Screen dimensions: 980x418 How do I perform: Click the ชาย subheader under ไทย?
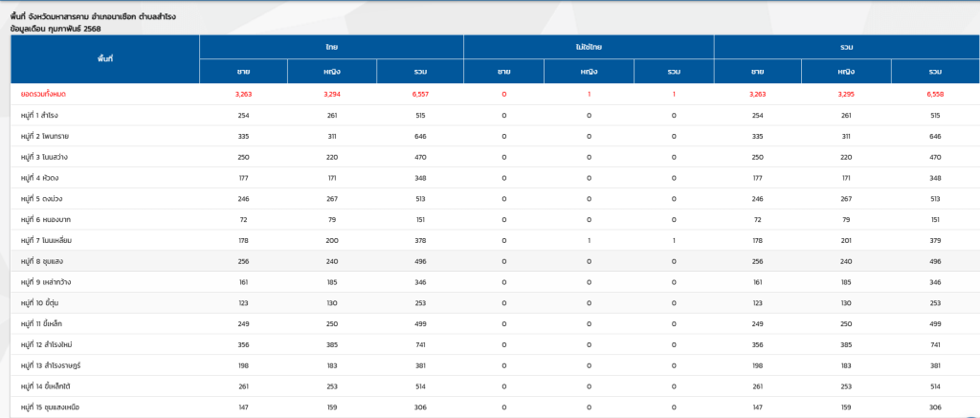click(243, 71)
